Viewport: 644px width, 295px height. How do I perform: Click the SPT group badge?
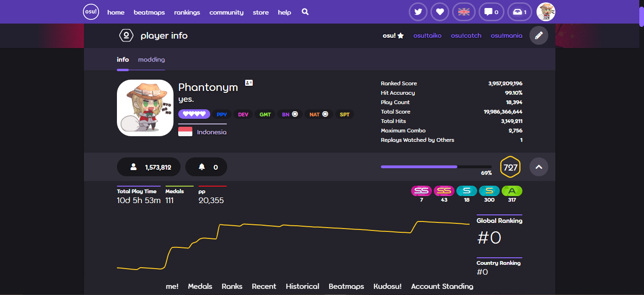coord(345,114)
